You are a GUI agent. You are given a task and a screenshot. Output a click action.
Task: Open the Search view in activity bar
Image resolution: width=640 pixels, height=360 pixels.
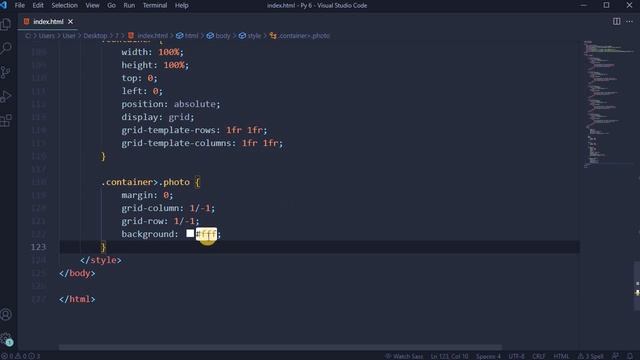click(x=6, y=48)
